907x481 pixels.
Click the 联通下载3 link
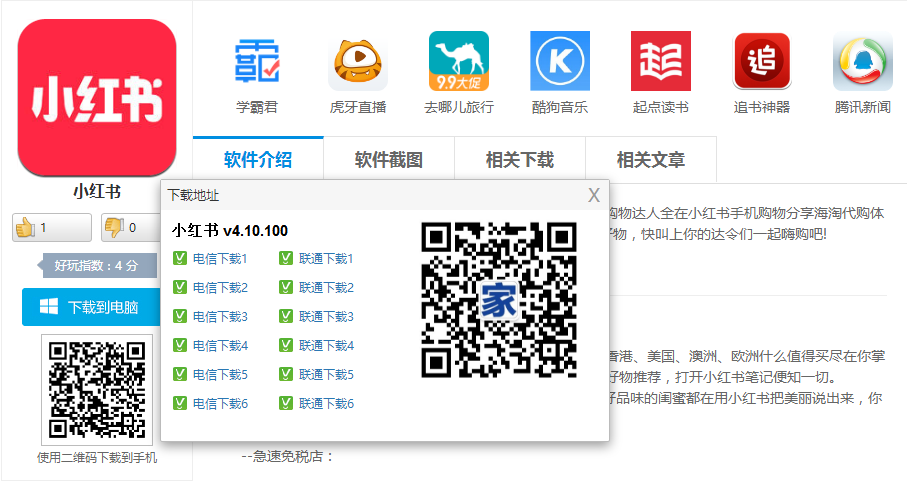(x=326, y=316)
